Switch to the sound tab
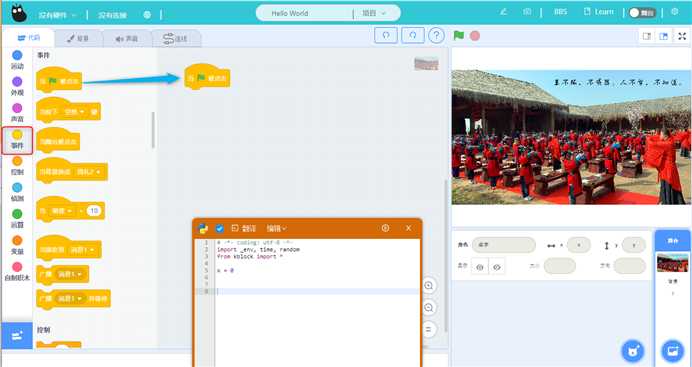 coord(127,39)
